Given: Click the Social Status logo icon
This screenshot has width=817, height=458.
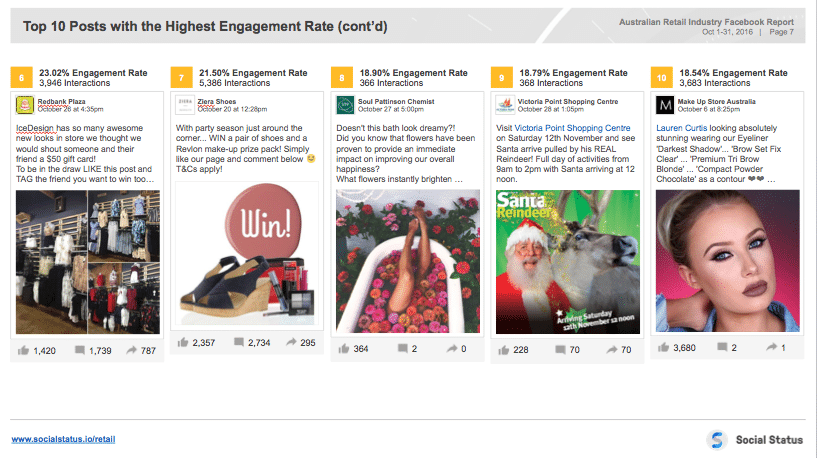Looking at the screenshot, I should click(717, 440).
